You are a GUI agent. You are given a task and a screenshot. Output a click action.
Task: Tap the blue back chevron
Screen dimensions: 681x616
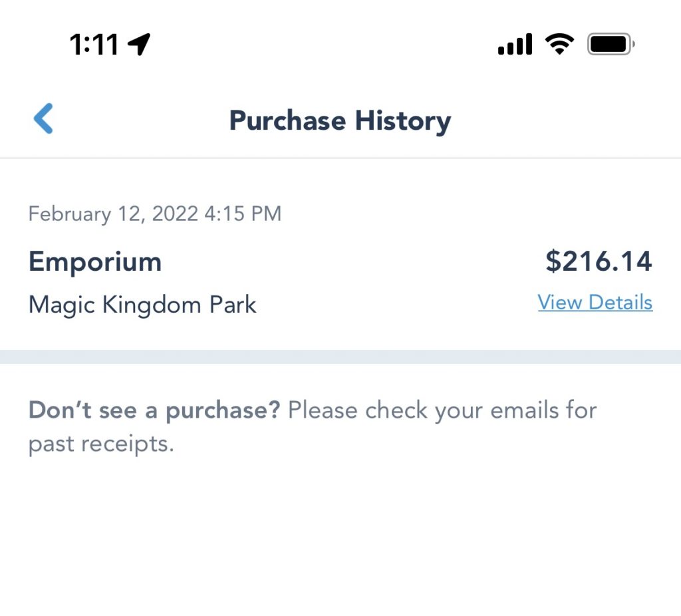43,118
